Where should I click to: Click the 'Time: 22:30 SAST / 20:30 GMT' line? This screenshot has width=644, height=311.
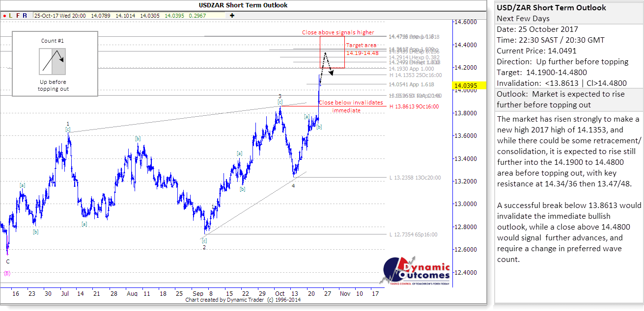(x=551, y=40)
